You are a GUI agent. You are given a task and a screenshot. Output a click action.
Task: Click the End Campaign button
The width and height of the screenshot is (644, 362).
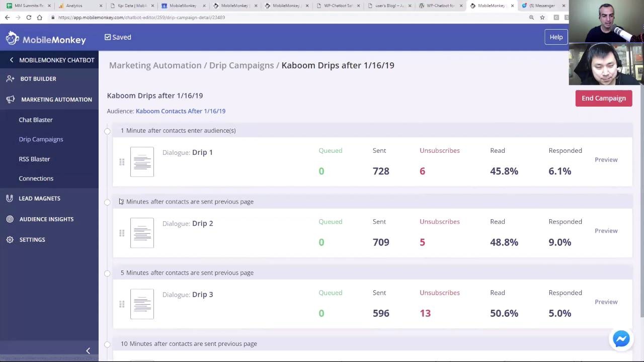tap(604, 98)
